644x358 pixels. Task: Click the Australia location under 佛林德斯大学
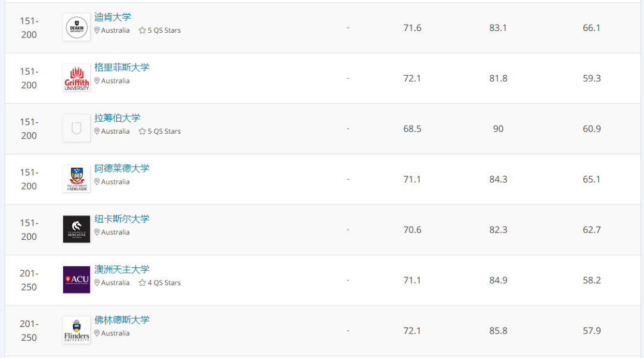115,334
